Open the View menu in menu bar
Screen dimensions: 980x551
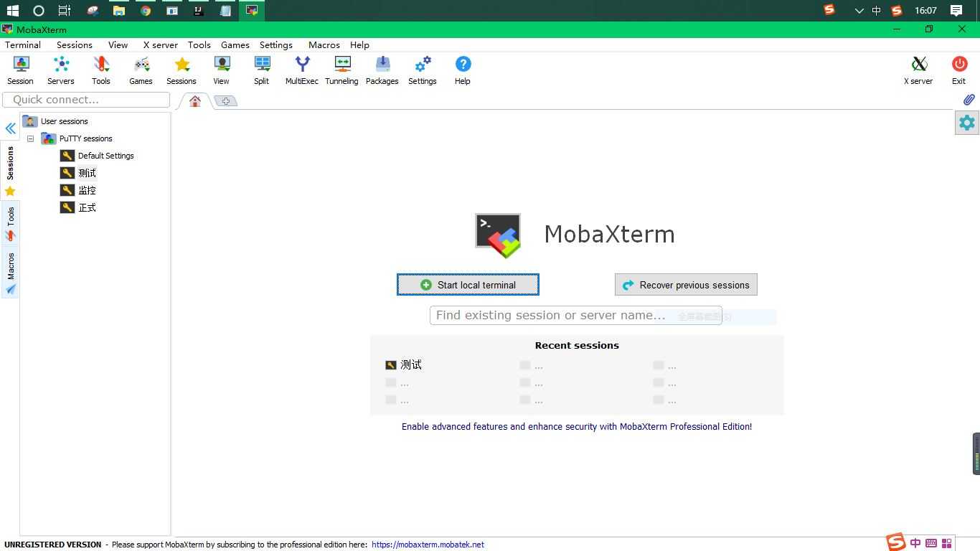pos(118,44)
